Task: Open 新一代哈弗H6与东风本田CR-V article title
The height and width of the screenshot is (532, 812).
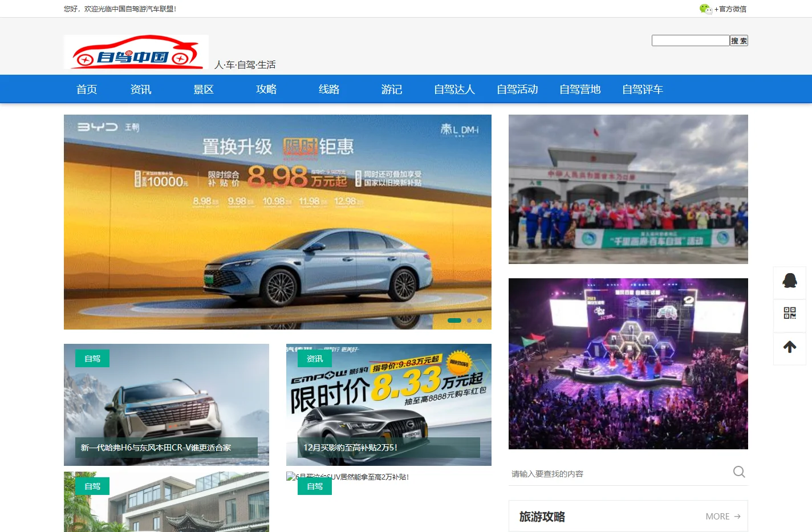Action: pyautogui.click(x=156, y=448)
